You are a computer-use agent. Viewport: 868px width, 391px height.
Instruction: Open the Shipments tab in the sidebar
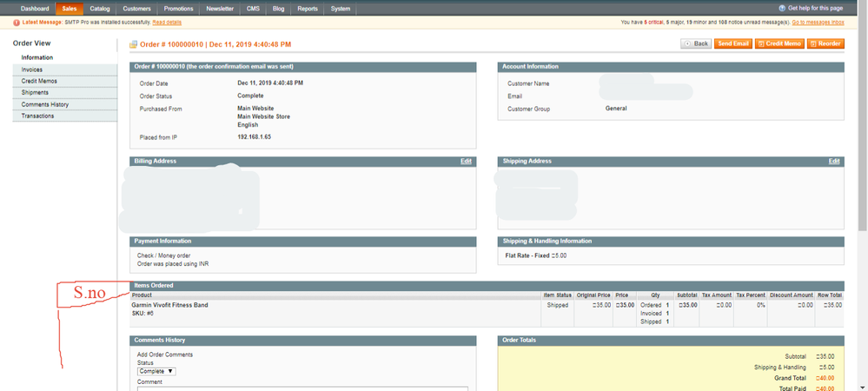pos(35,92)
